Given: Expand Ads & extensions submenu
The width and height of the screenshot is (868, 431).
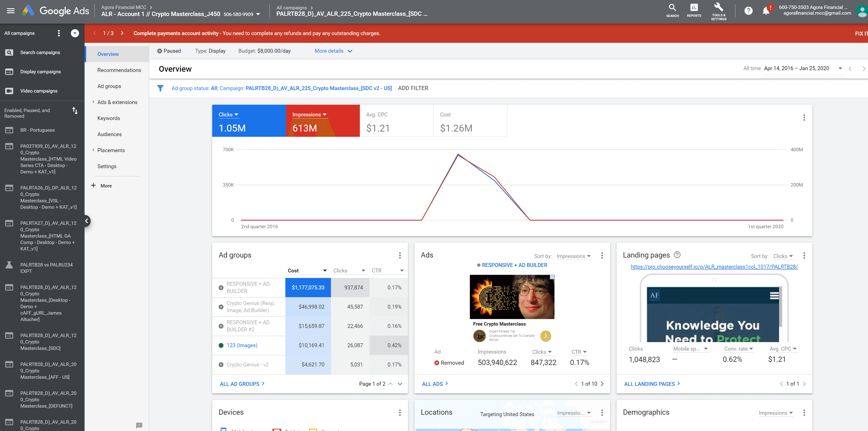Looking at the screenshot, I should 93,102.
